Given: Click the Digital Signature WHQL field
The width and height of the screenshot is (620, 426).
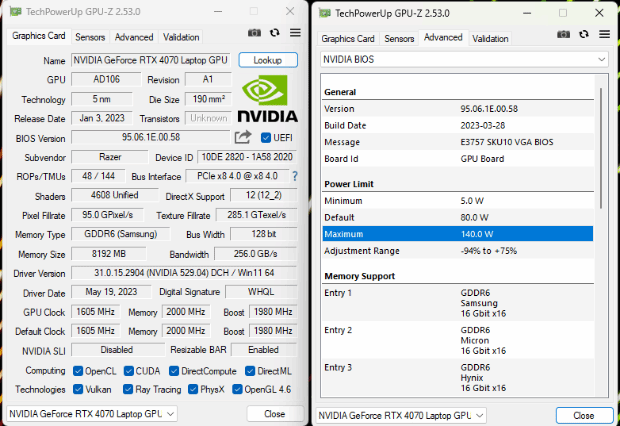Looking at the screenshot, I should [x=261, y=292].
